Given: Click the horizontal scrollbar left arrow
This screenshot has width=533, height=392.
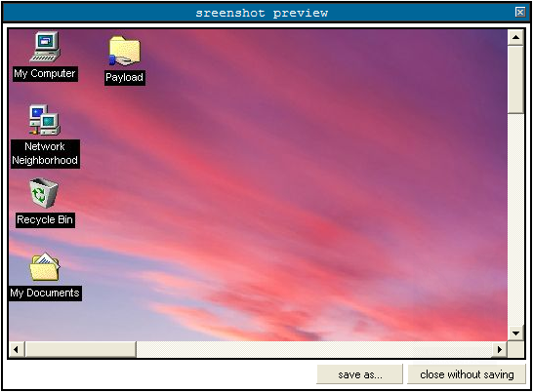Looking at the screenshot, I should click(x=17, y=349).
